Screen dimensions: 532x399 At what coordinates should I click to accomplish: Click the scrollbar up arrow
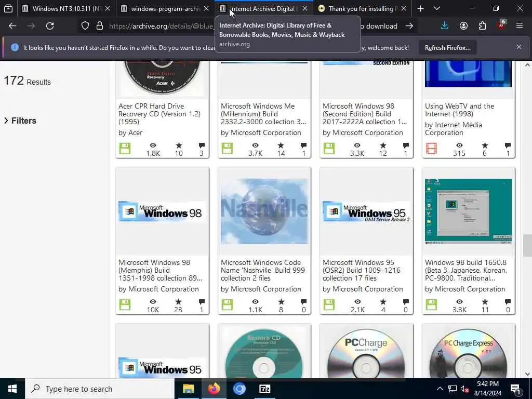(527, 65)
